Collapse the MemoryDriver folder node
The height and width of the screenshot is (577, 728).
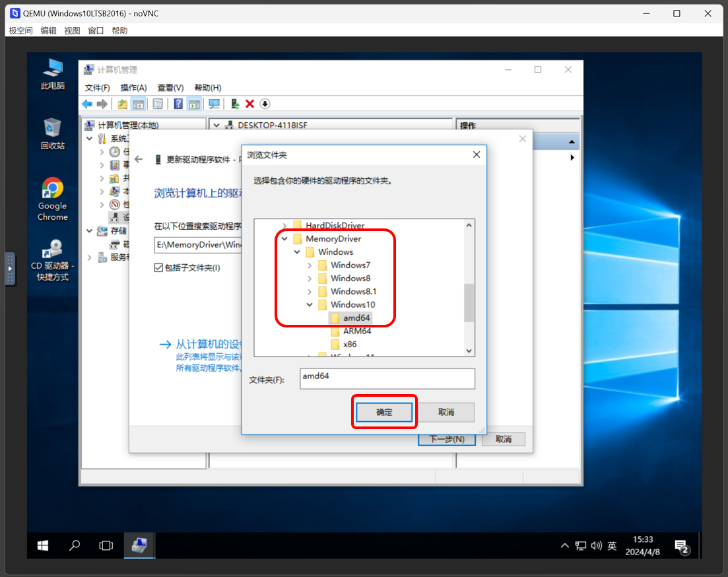[284, 238]
